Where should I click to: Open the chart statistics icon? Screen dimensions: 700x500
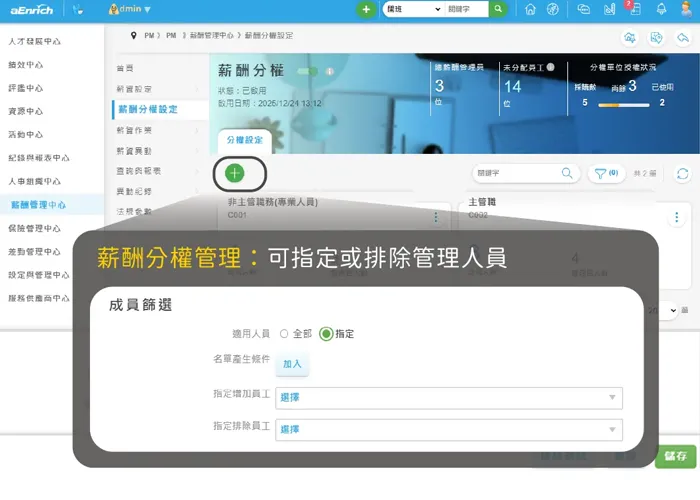[609, 9]
